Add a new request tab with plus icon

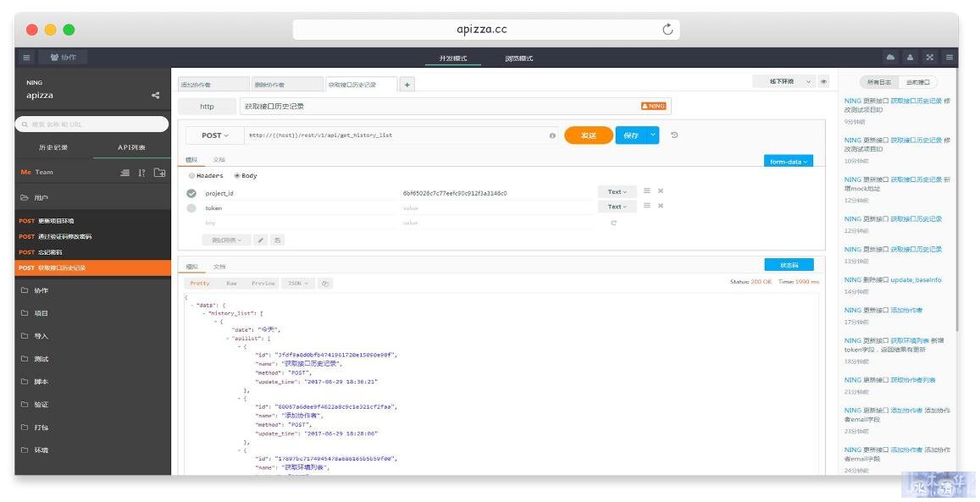[407, 85]
